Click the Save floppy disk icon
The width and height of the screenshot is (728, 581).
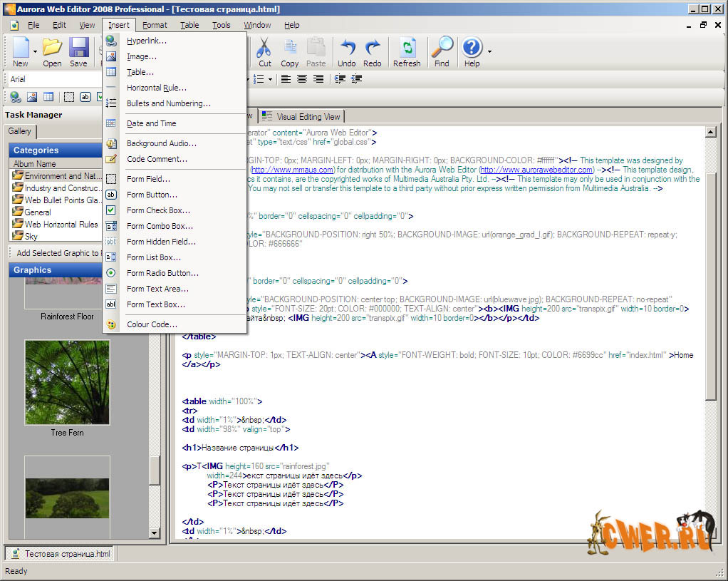pos(78,52)
